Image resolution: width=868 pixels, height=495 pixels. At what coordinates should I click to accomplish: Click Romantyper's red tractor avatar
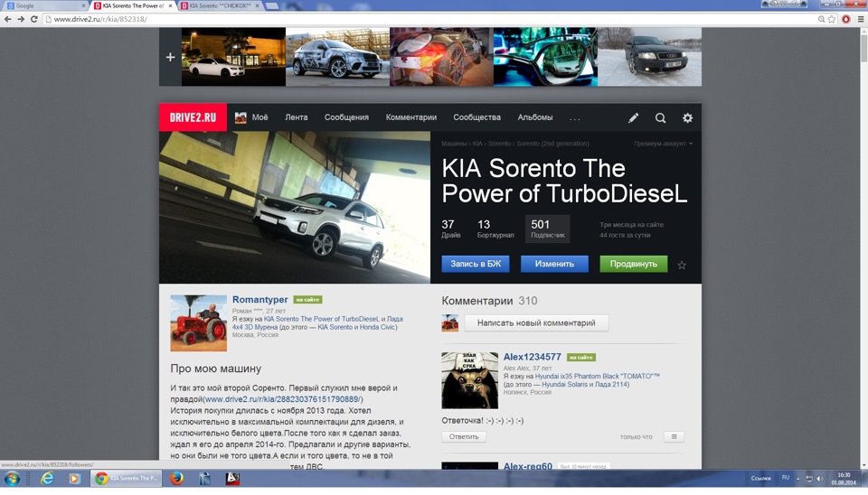(x=198, y=323)
